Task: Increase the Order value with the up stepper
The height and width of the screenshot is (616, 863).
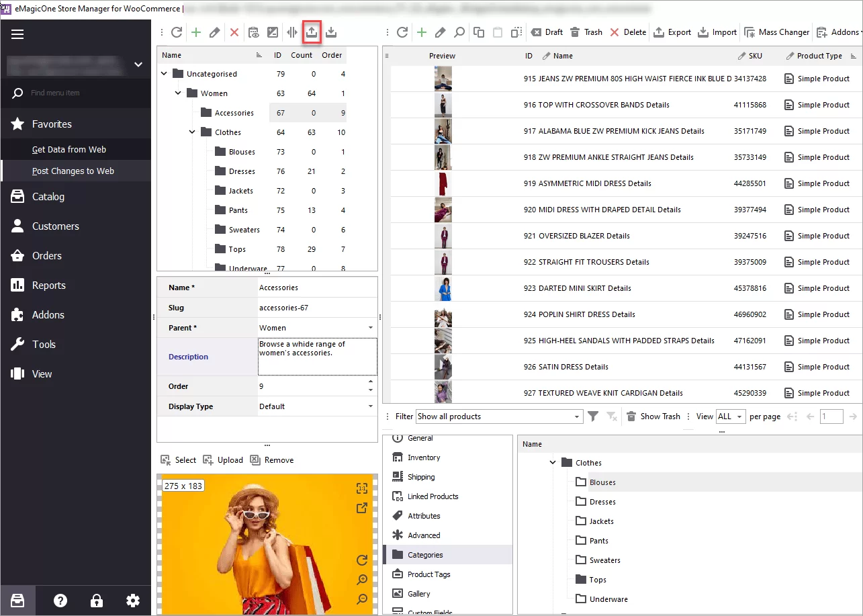Action: point(371,382)
